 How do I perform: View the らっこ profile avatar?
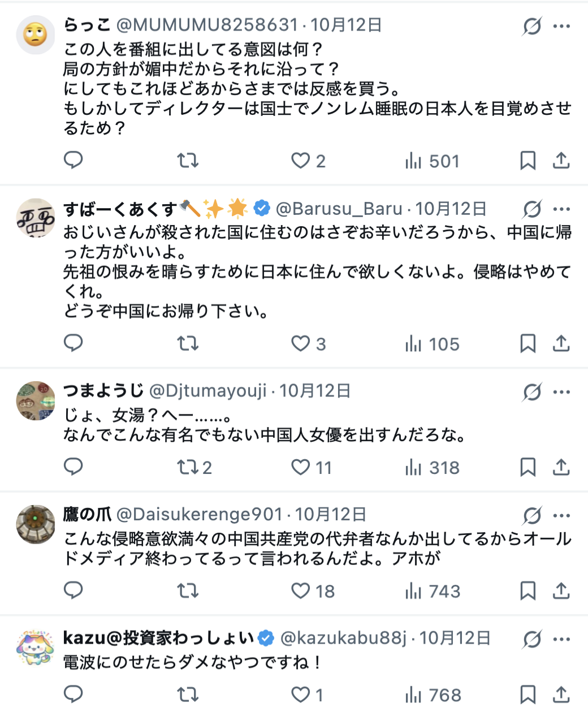[x=36, y=35]
